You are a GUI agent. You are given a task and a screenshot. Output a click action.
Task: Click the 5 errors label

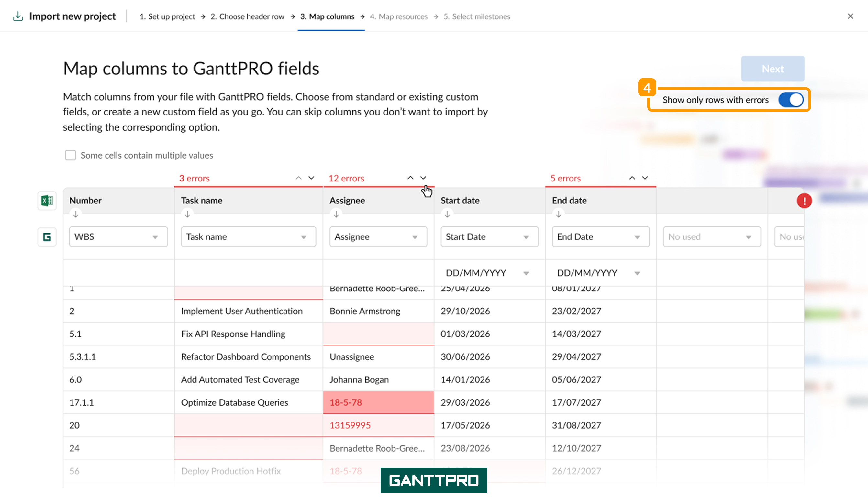[x=565, y=178]
